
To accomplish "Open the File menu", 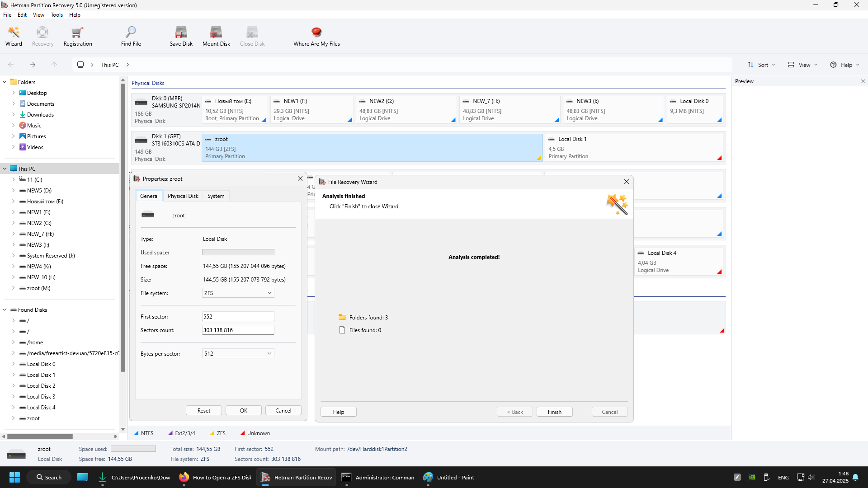I will [7, 14].
